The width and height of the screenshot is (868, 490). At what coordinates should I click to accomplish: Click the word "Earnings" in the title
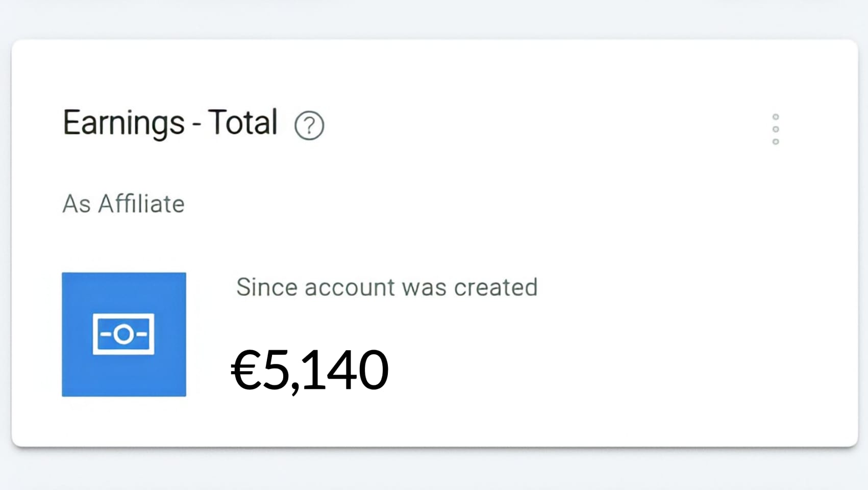(x=123, y=124)
